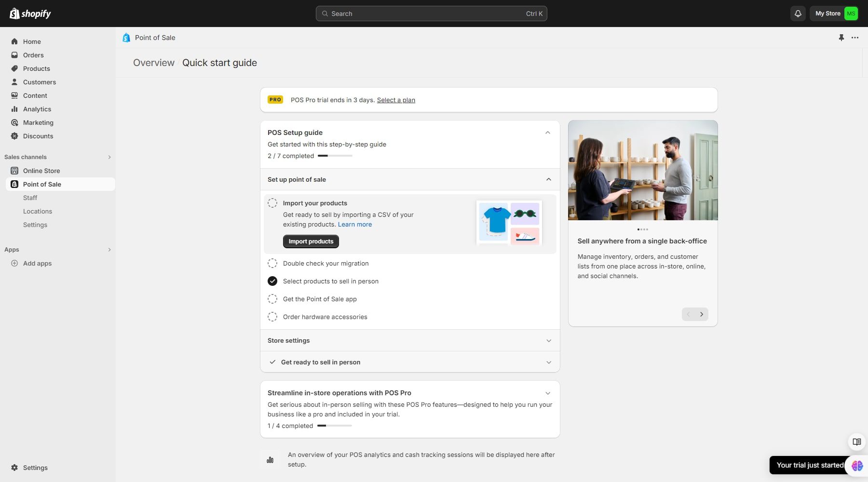868x482 pixels.
Task: Uncheck 'Select products to sell in person'
Action: [272, 281]
